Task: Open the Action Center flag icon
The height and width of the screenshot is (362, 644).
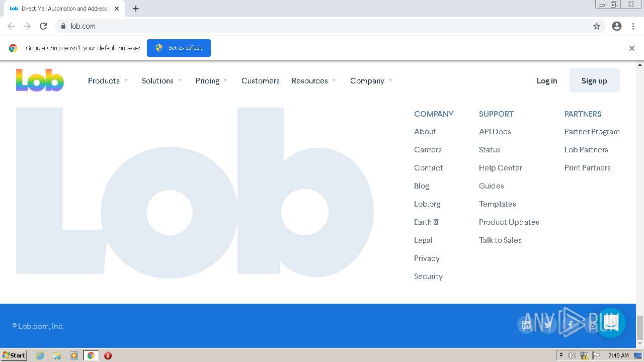Action: pyautogui.click(x=596, y=355)
